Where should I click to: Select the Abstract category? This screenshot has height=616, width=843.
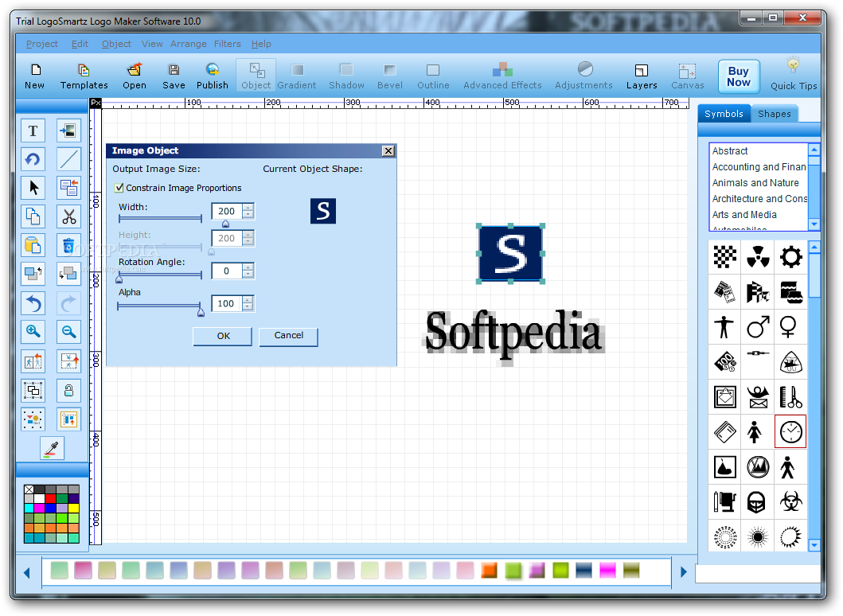729,151
